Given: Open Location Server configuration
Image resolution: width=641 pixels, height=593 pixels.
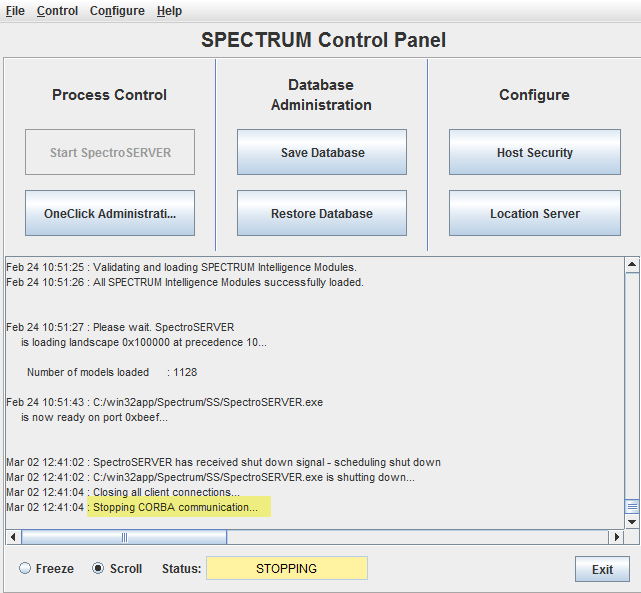Looking at the screenshot, I should pyautogui.click(x=535, y=213).
